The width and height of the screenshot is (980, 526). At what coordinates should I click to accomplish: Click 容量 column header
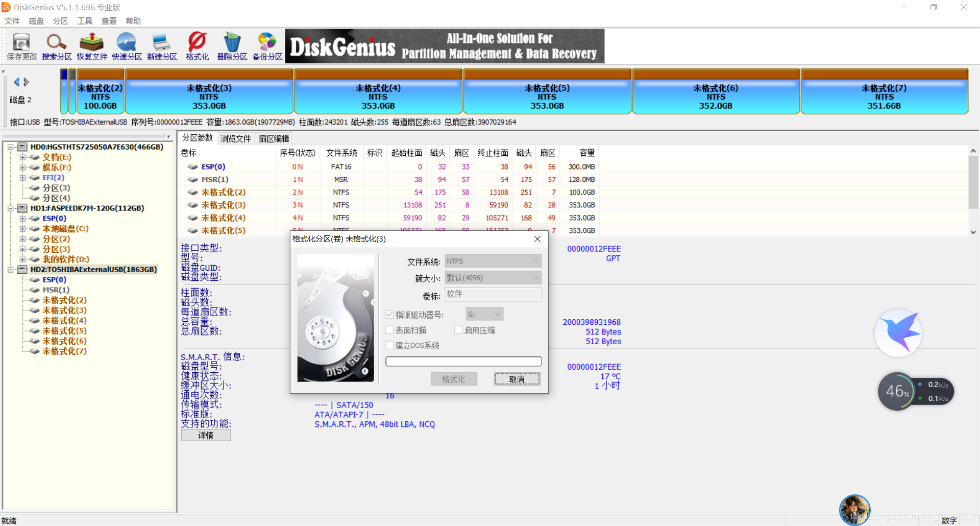tap(579, 153)
